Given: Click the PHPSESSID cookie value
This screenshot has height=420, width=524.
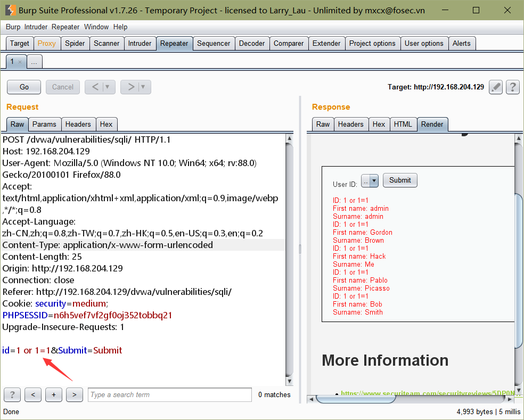Looking at the screenshot, I should tap(113, 316).
